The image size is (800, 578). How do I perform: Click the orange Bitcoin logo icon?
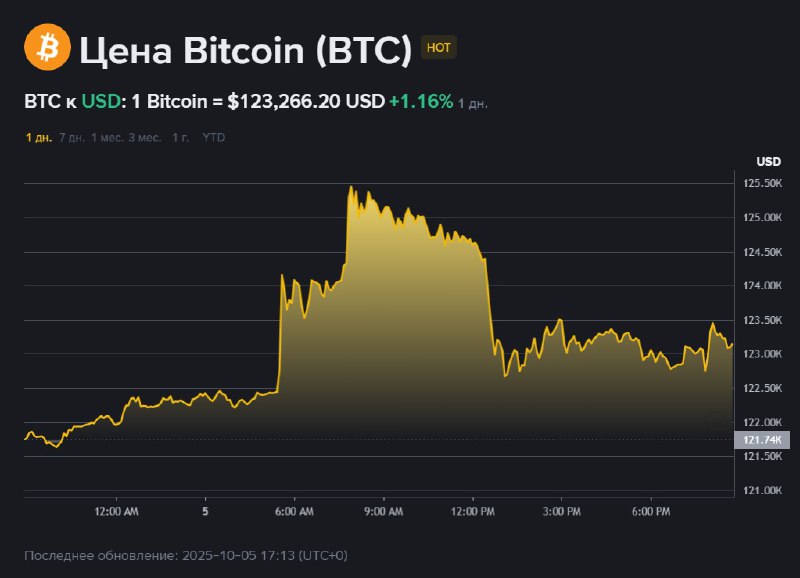48,48
